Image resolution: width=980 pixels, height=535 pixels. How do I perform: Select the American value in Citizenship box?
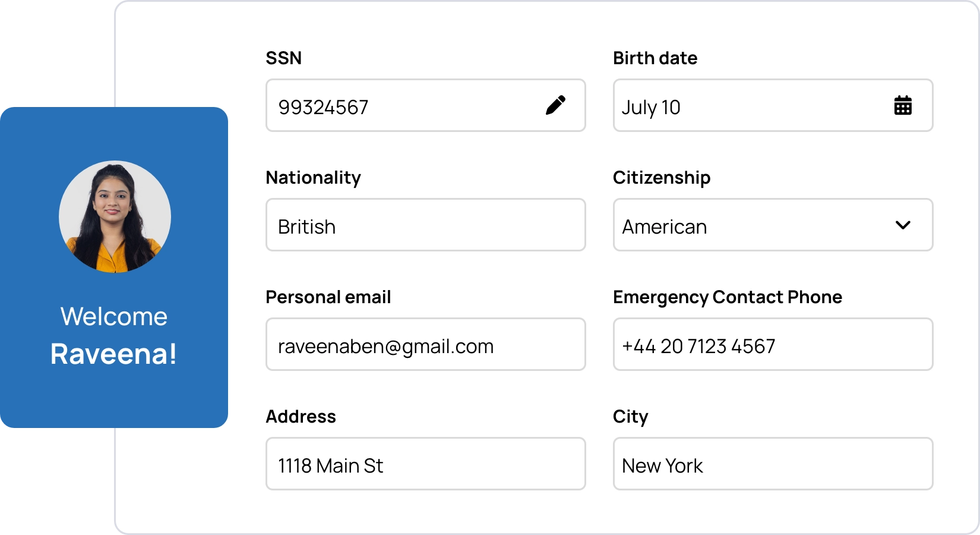click(x=665, y=226)
